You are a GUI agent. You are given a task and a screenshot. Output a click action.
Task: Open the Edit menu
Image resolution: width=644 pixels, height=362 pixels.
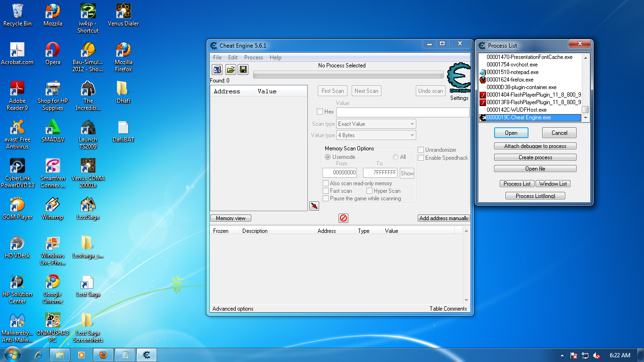coord(233,58)
